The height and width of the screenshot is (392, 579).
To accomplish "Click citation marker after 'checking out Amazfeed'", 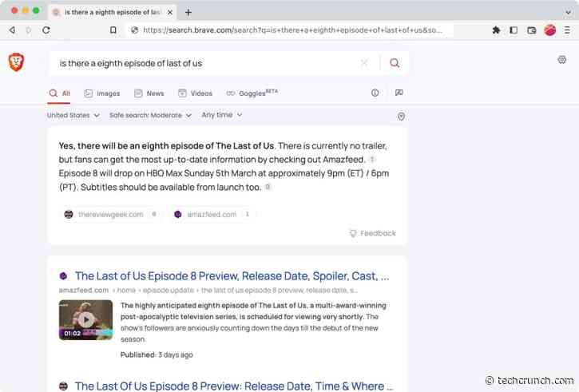I will pyautogui.click(x=372, y=160).
